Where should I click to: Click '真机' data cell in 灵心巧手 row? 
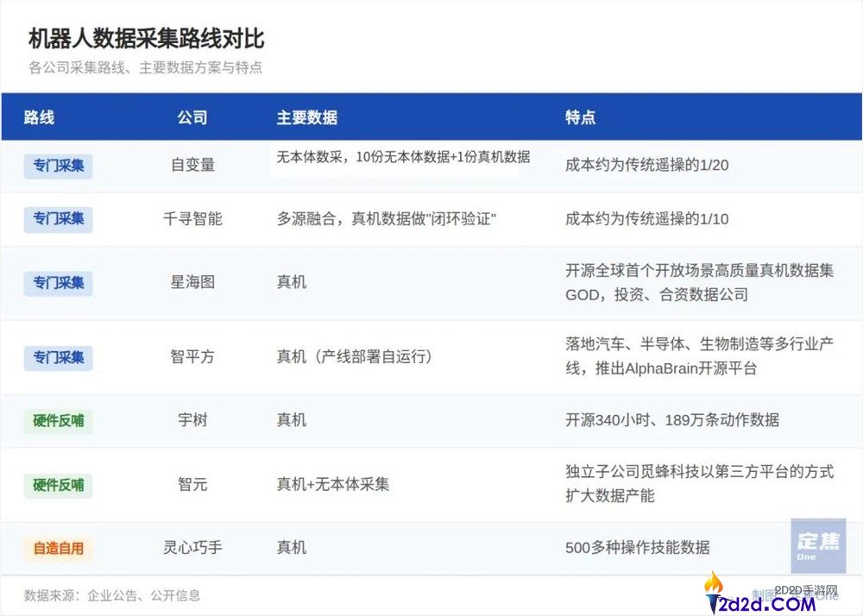[291, 548]
